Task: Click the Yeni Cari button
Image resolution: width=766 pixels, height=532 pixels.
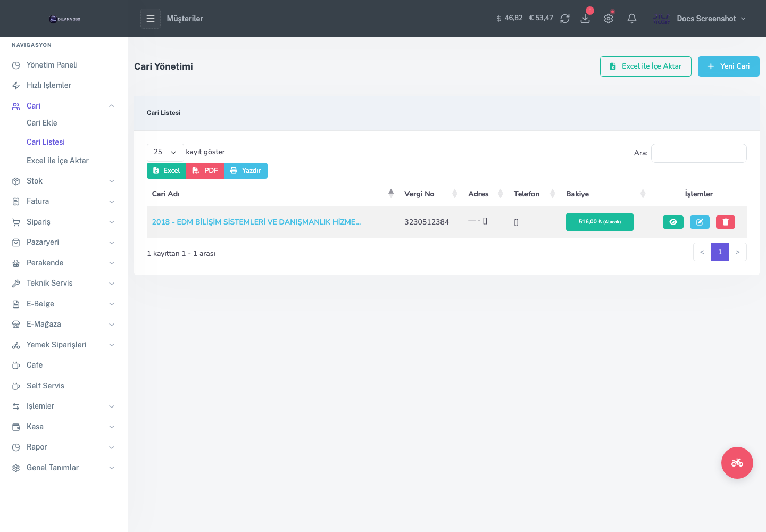Action: [x=729, y=66]
